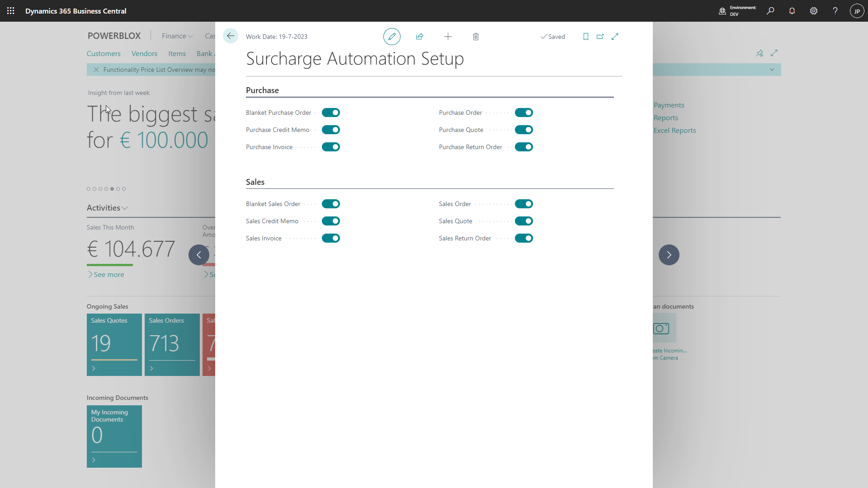
Task: Click the insight carousel page dots
Action: point(105,189)
